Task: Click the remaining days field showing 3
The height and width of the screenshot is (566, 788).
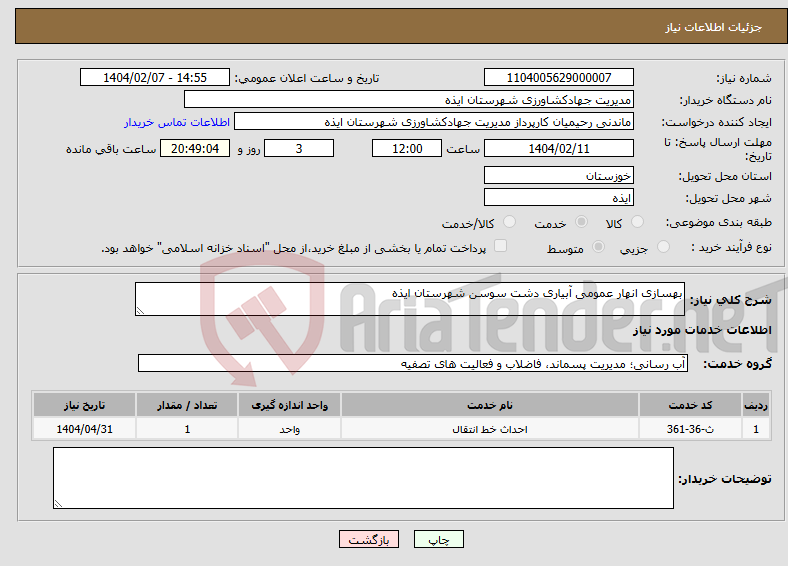Action: 299,148
